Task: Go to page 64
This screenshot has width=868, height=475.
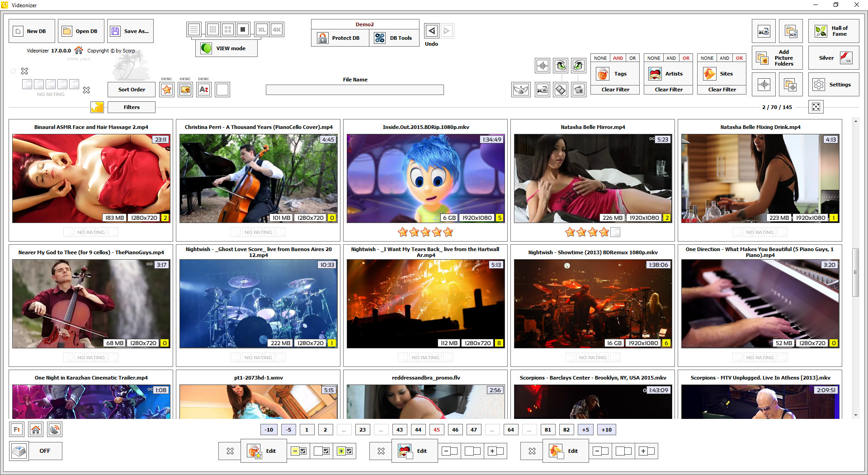Action: pos(511,430)
